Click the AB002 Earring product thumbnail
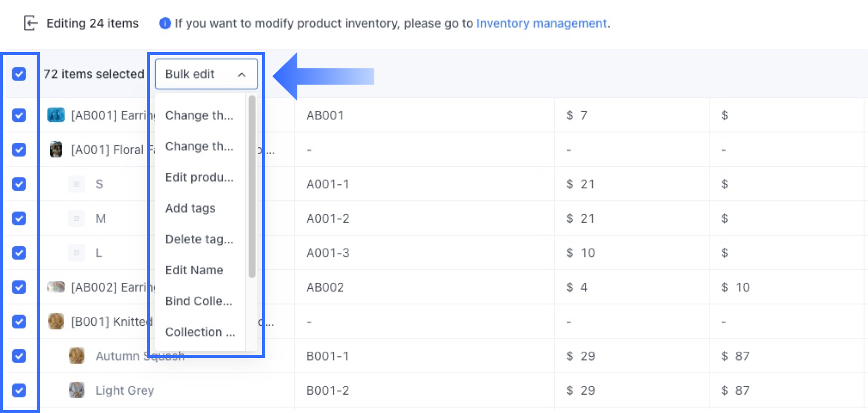 56,287
